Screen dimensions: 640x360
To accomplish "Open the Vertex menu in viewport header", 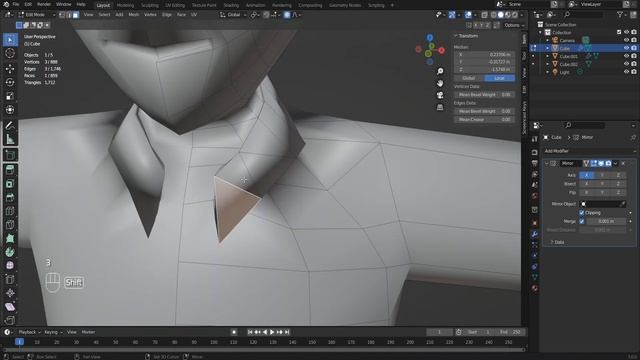I will tap(150, 15).
